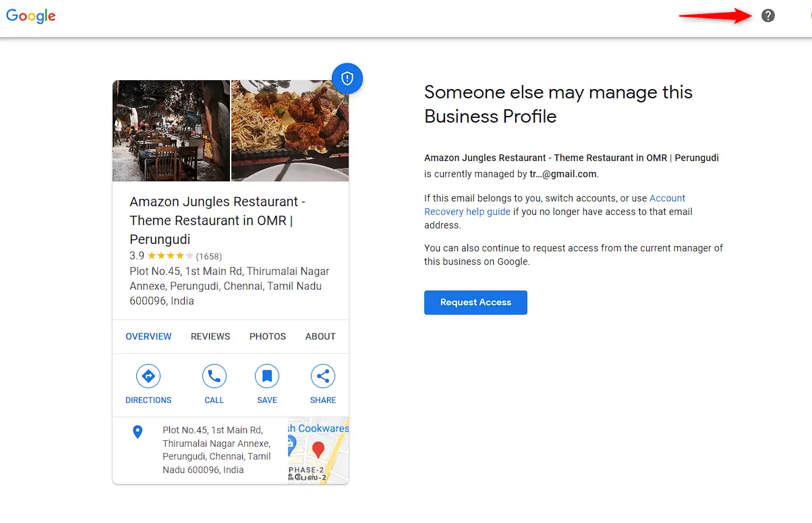Select the About tab

tap(320, 336)
